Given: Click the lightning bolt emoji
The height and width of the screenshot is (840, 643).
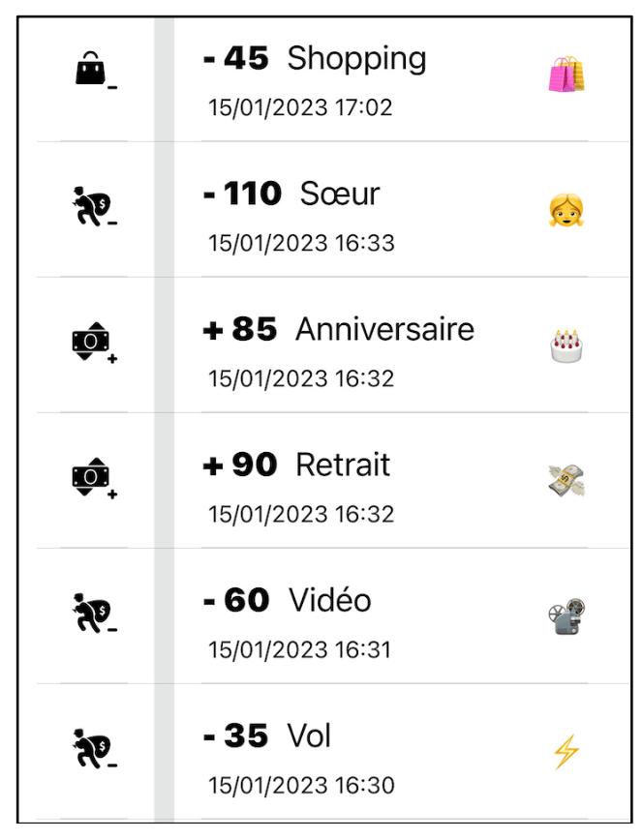Looking at the screenshot, I should tap(566, 751).
